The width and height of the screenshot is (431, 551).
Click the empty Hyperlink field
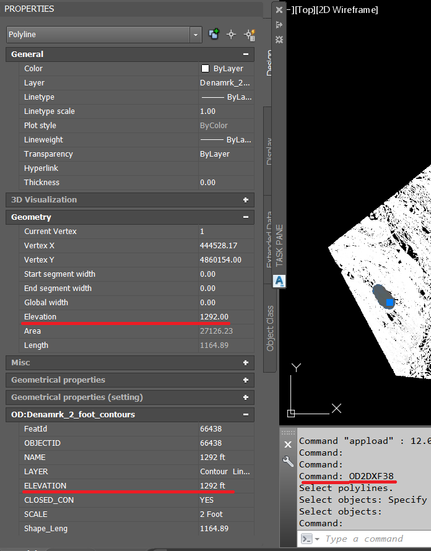[226, 168]
